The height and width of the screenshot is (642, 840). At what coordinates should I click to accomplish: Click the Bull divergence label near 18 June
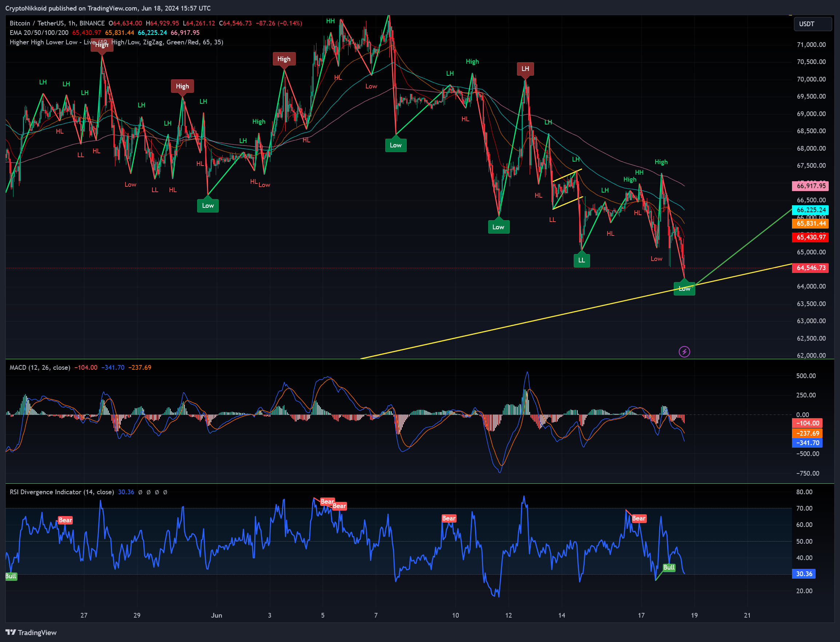[x=669, y=567]
